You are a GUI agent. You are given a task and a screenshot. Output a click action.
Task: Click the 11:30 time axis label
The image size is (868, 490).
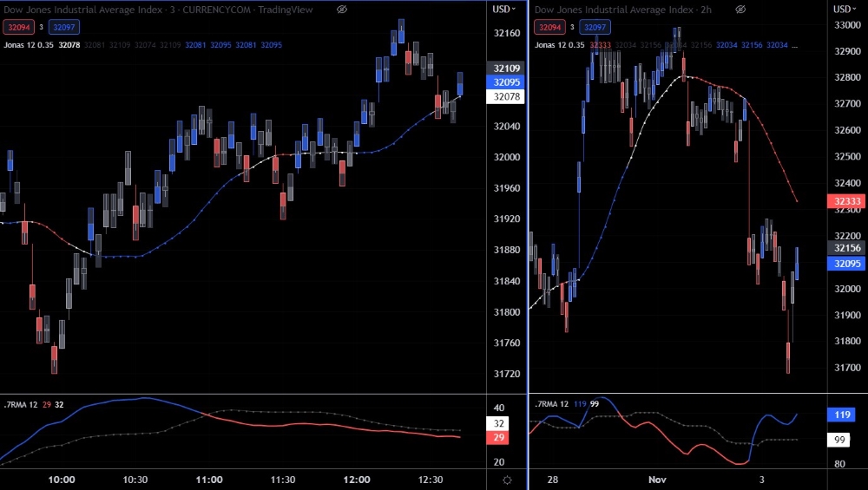[283, 480]
